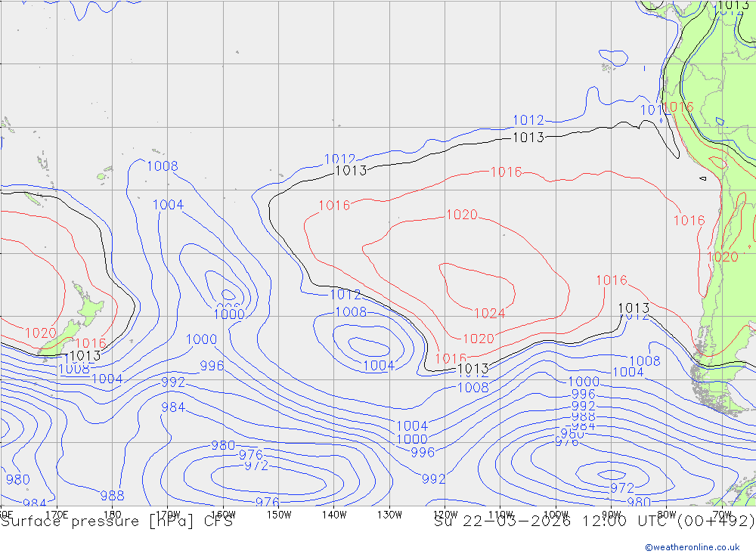The height and width of the screenshot is (554, 756).
Task: Click the 1020 label west of New Zealand
Action: click(41, 333)
